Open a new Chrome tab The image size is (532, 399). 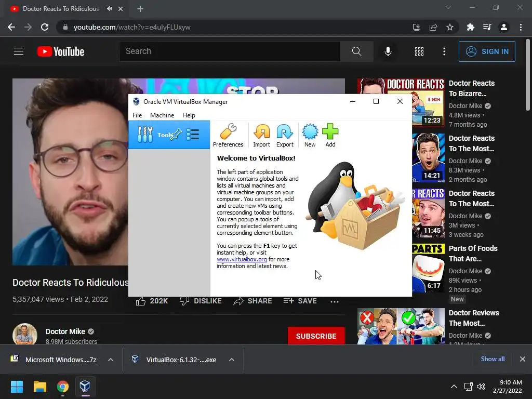140,9
